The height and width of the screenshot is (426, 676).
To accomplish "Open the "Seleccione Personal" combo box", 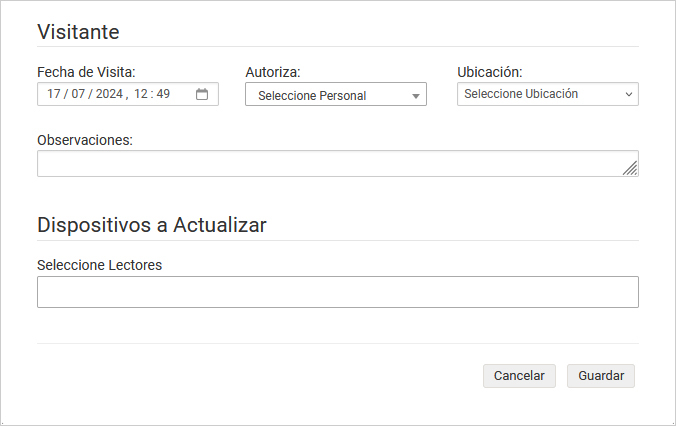I will pyautogui.click(x=335, y=95).
